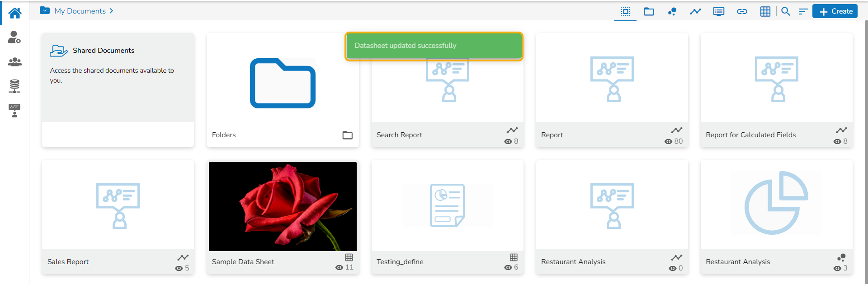Filter by the three-dots chart icon
The width and height of the screenshot is (868, 284).
(672, 11)
